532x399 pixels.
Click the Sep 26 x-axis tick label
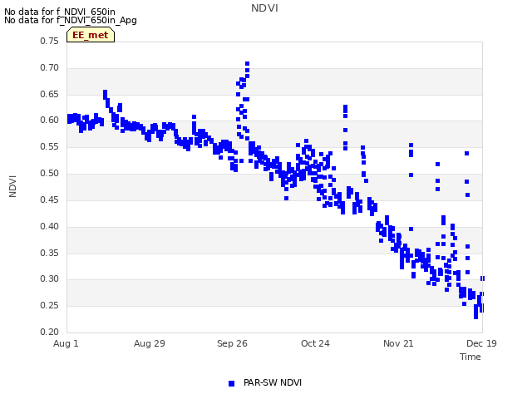[x=232, y=343]
